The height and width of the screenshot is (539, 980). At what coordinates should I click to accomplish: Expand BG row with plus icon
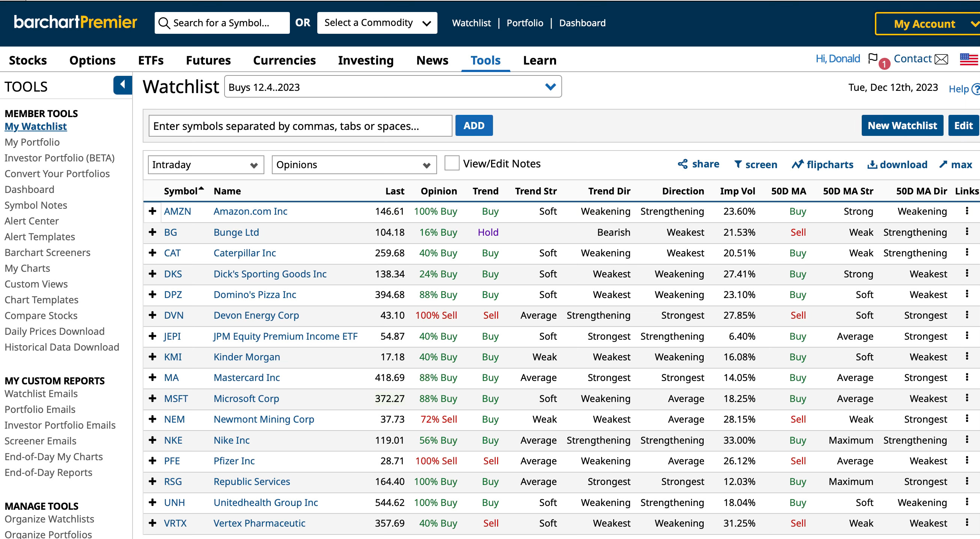(x=152, y=232)
